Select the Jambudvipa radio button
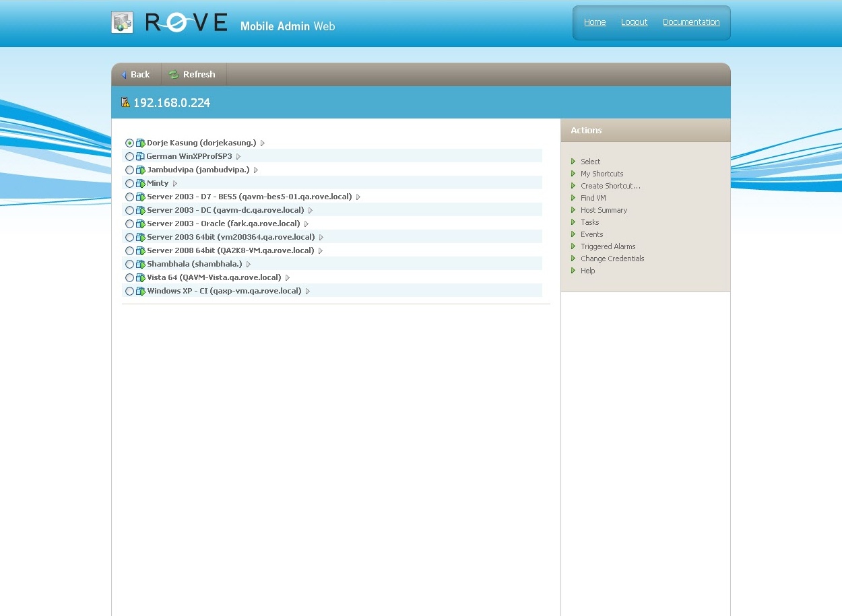 tap(129, 170)
